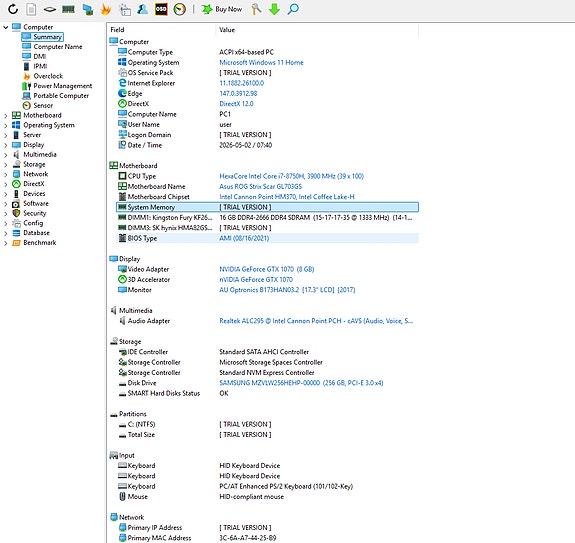Open the Power Management tree item
This screenshot has width=575, height=543.
pos(63,86)
